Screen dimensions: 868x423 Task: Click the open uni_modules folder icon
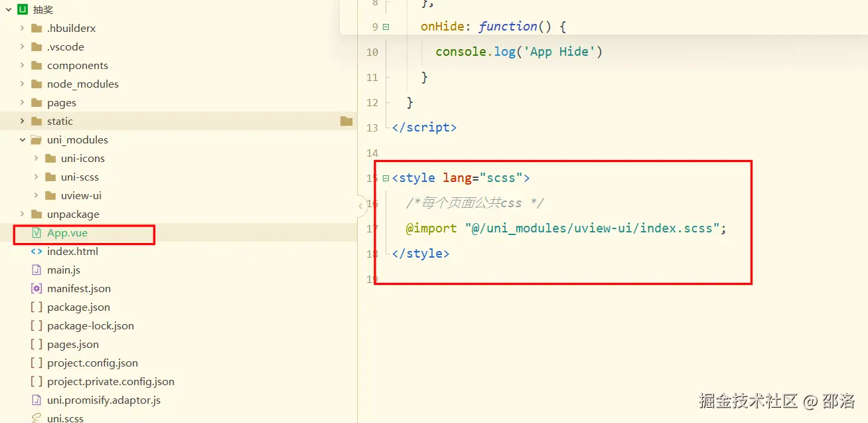(x=36, y=140)
